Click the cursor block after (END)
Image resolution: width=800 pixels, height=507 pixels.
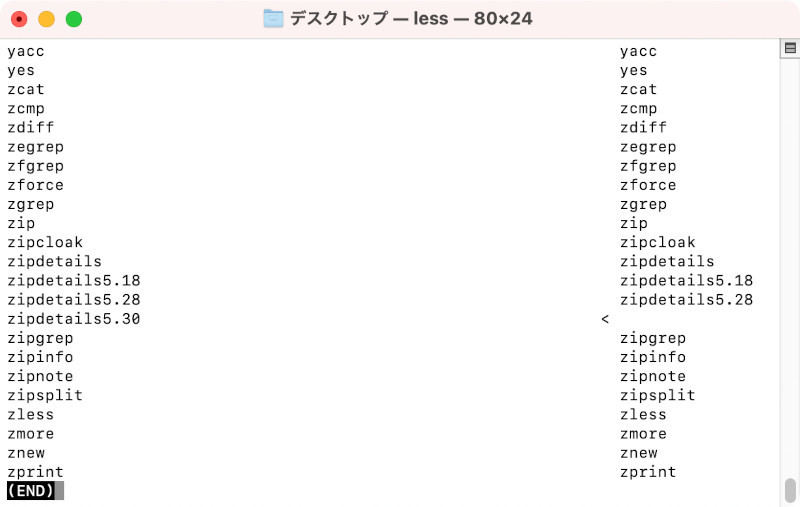tap(59, 491)
